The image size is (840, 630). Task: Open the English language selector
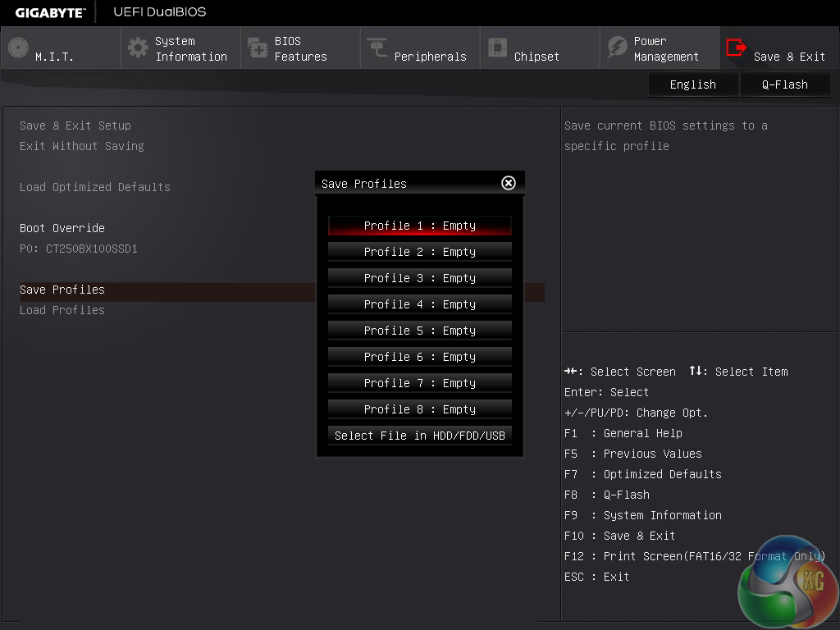coord(692,84)
